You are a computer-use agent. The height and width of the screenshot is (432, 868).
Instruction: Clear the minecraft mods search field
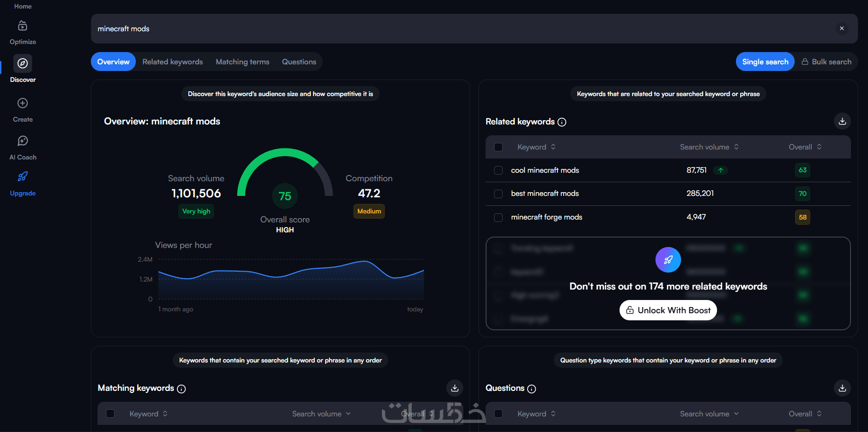coord(841,28)
